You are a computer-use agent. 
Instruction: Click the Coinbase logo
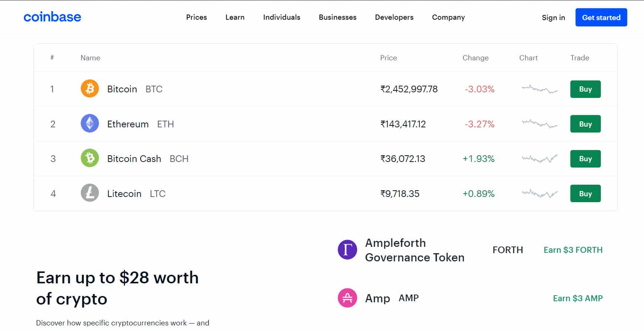pos(52,17)
